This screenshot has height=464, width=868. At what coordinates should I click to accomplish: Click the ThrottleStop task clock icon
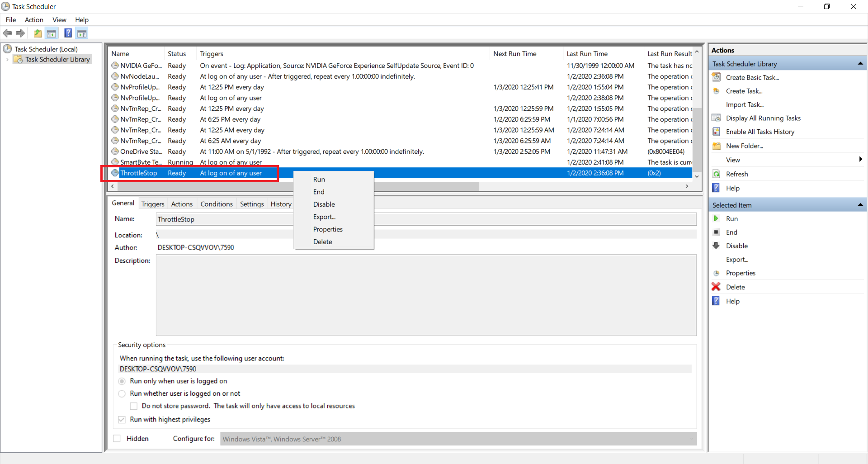point(115,173)
